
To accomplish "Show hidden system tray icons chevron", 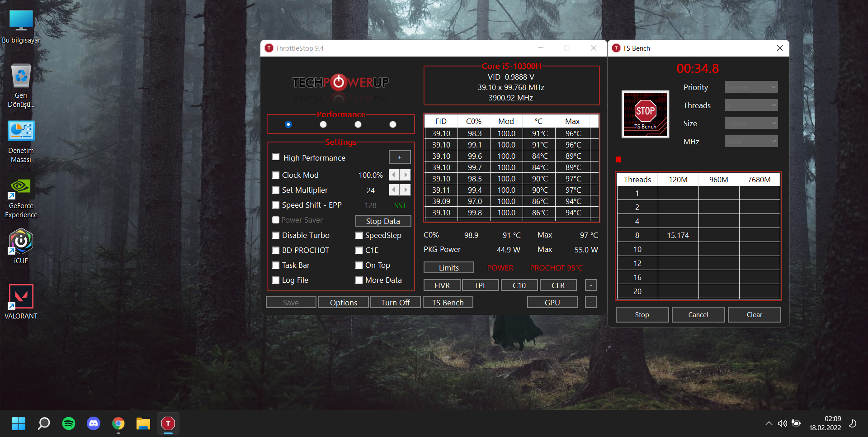I will [769, 423].
